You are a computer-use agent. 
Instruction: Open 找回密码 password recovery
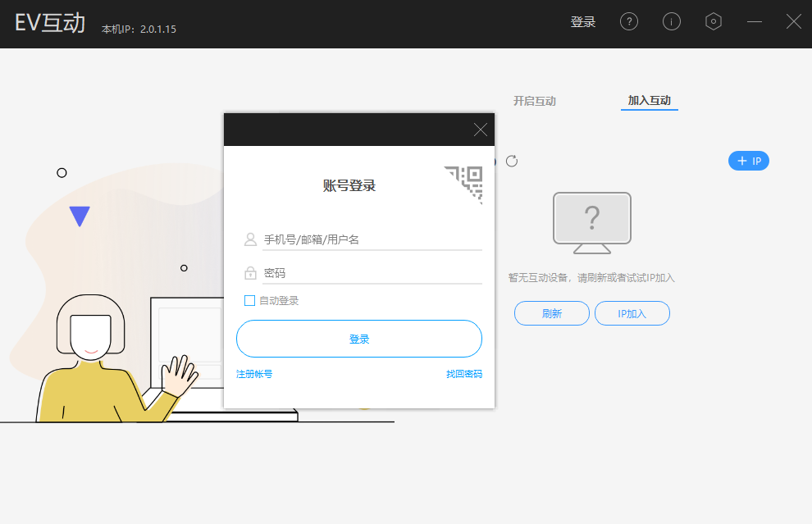click(x=465, y=373)
